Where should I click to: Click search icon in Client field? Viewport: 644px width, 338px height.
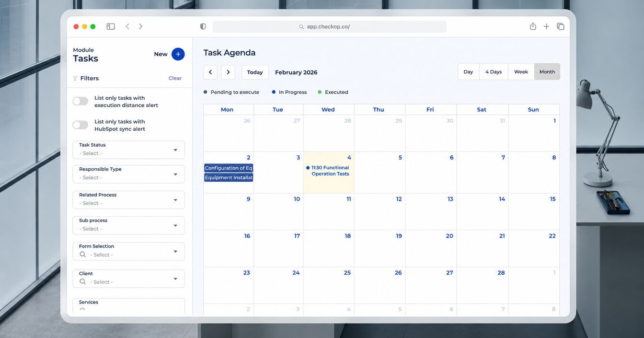[83, 282]
